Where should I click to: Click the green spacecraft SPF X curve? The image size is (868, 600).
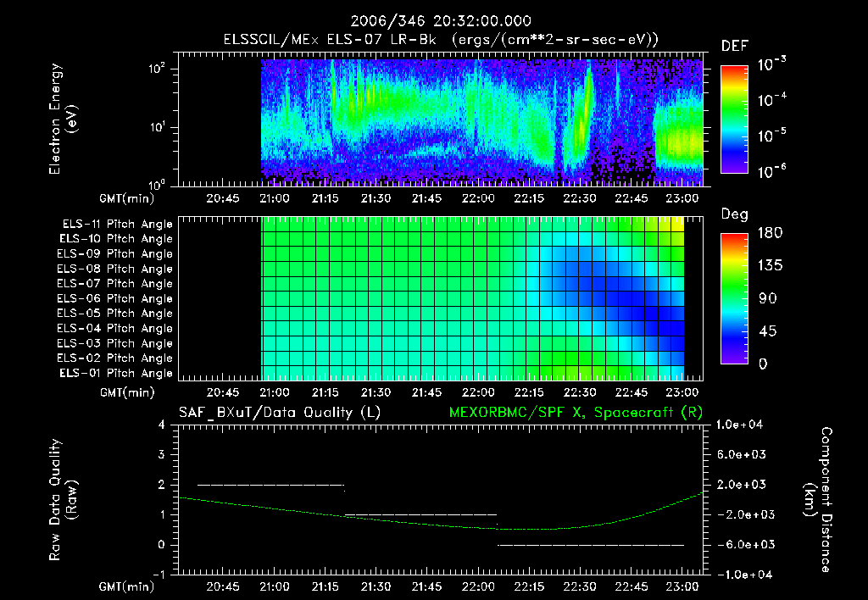[x=440, y=511]
